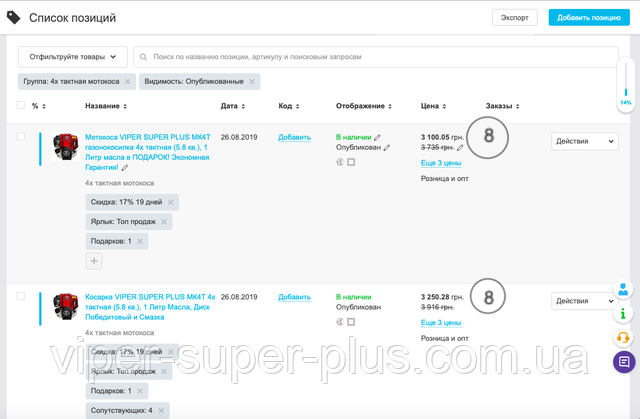The width and height of the screenshot is (640, 419).
Task: Edit the Опубликован status of the Мотокоса row
Action: coord(387,147)
